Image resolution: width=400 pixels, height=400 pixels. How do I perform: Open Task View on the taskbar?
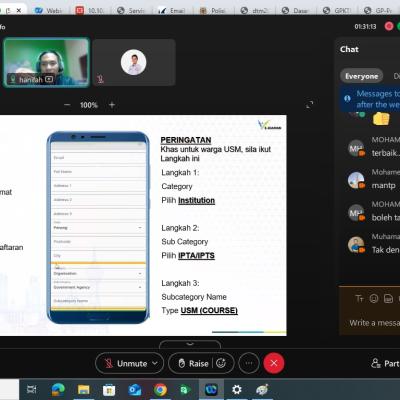(32, 389)
